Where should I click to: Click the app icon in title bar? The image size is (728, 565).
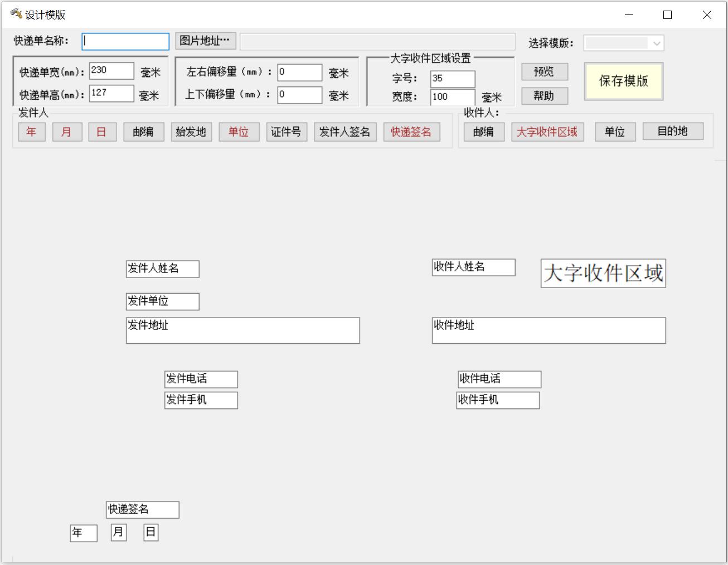16,14
